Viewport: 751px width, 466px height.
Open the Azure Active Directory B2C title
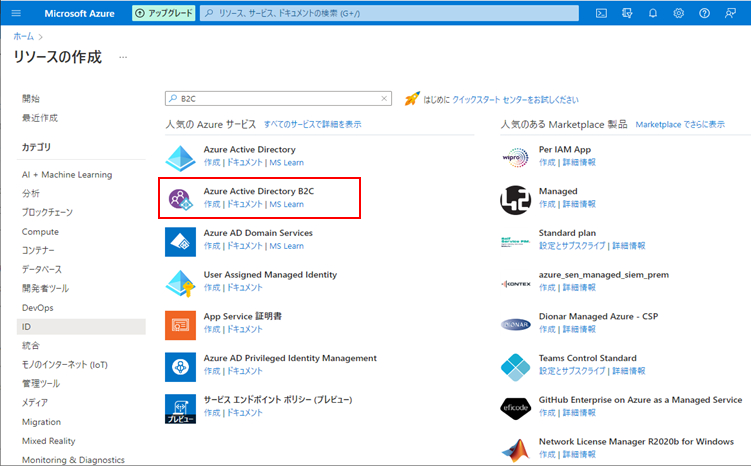[x=259, y=191]
